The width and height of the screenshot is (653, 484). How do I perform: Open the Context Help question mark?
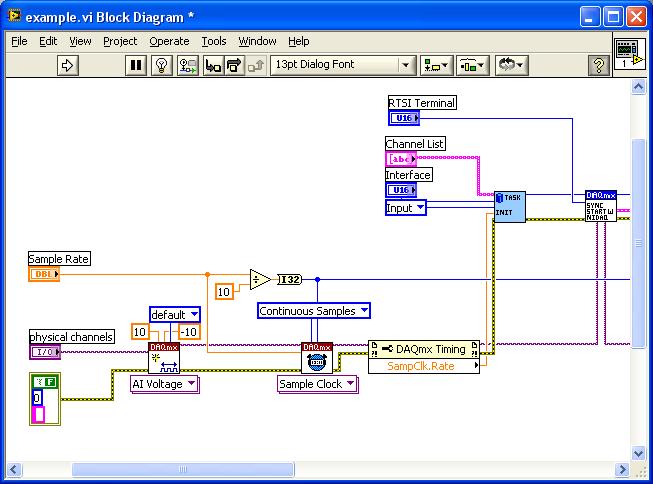(x=599, y=65)
